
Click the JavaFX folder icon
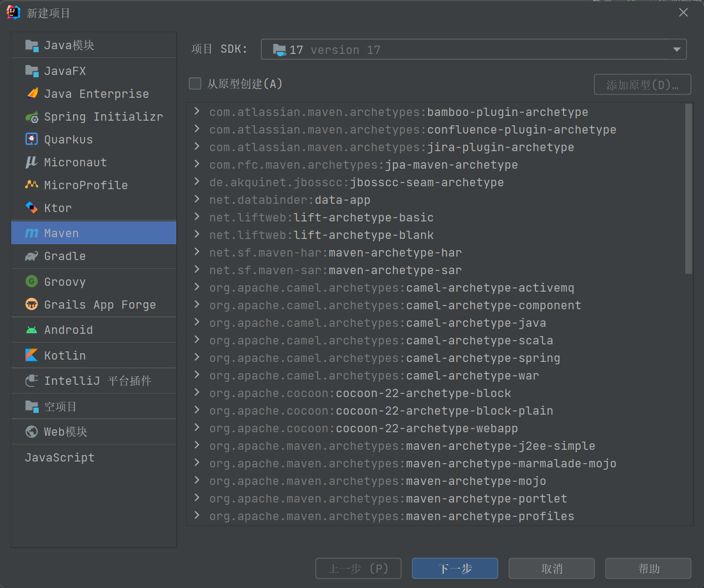[x=32, y=71]
